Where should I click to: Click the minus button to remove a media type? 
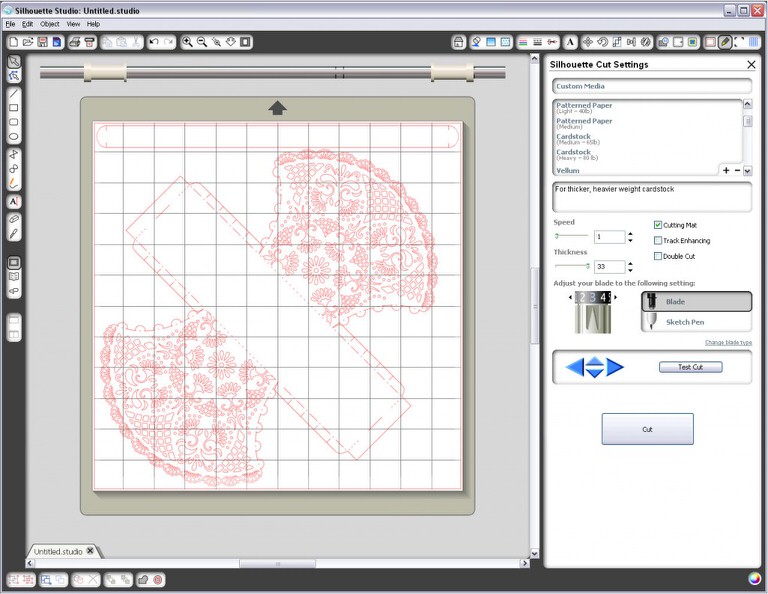tap(737, 170)
